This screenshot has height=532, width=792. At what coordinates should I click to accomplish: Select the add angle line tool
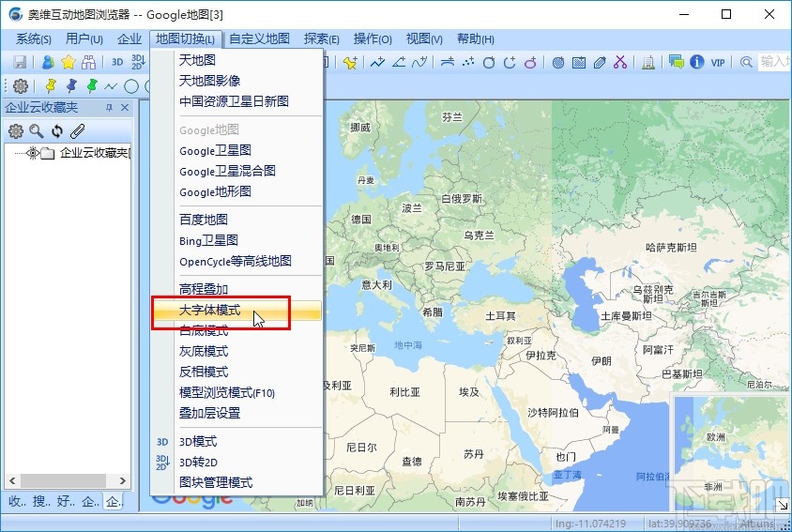(399, 62)
